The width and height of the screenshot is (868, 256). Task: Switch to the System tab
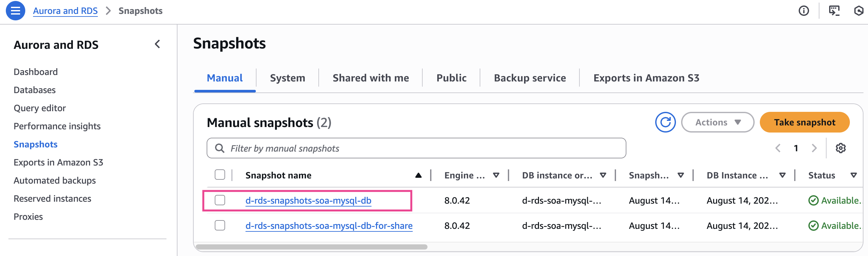tap(287, 78)
